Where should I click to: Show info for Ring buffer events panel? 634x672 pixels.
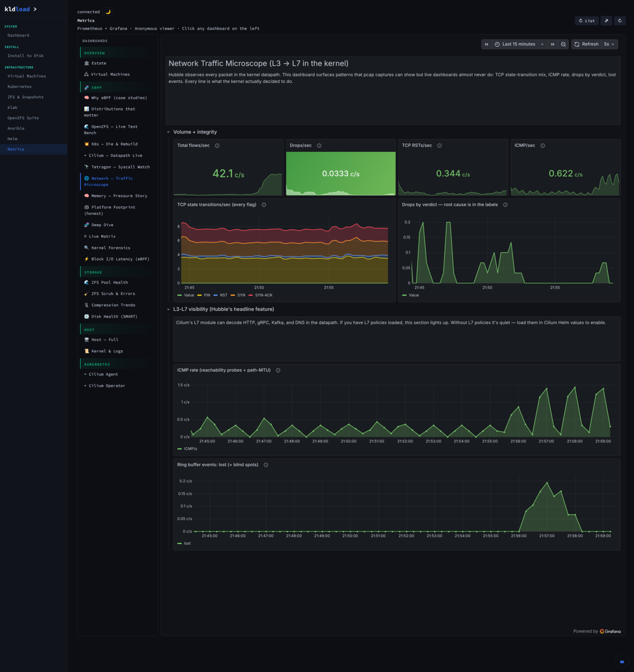[x=266, y=464]
